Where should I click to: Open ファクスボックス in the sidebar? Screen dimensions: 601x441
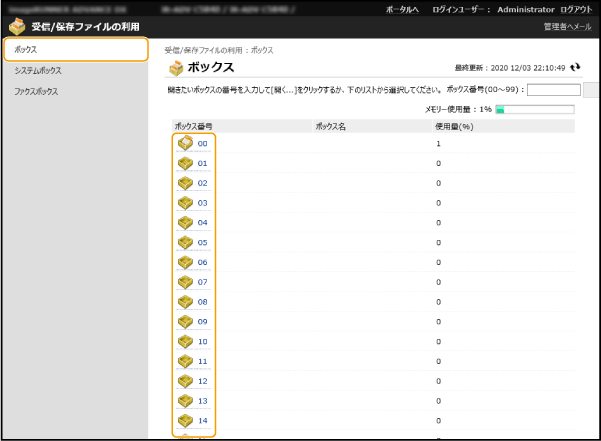click(x=36, y=91)
